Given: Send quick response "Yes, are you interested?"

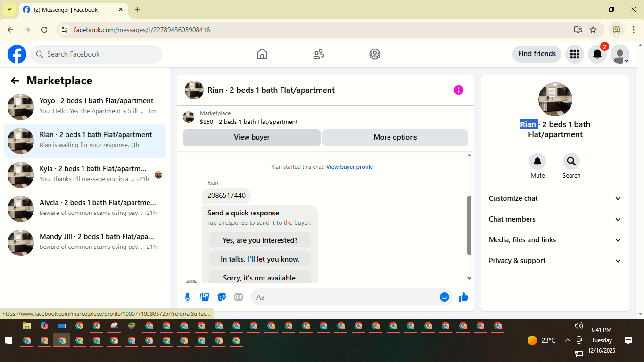Looking at the screenshot, I should 260,240.
